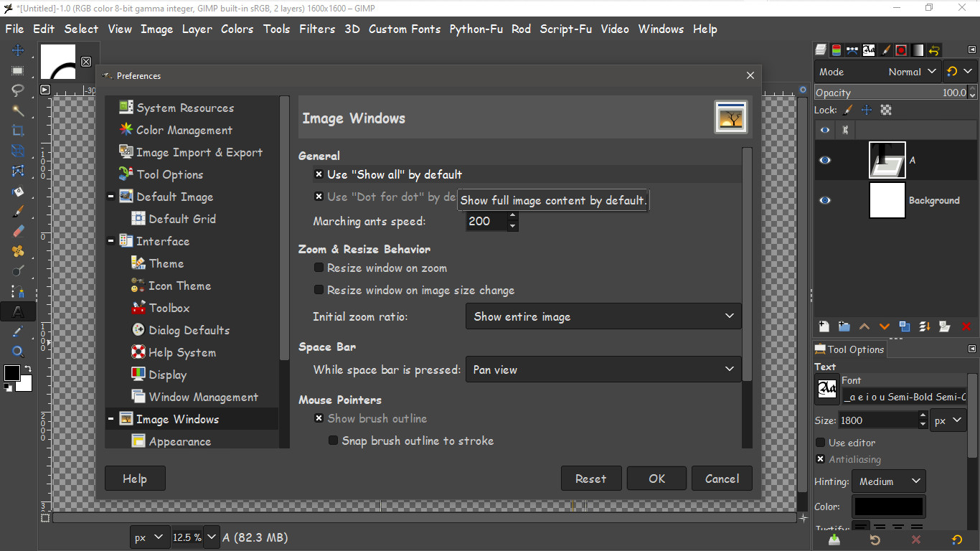The width and height of the screenshot is (980, 551).
Task: Open the Colors menu
Action: pyautogui.click(x=237, y=29)
